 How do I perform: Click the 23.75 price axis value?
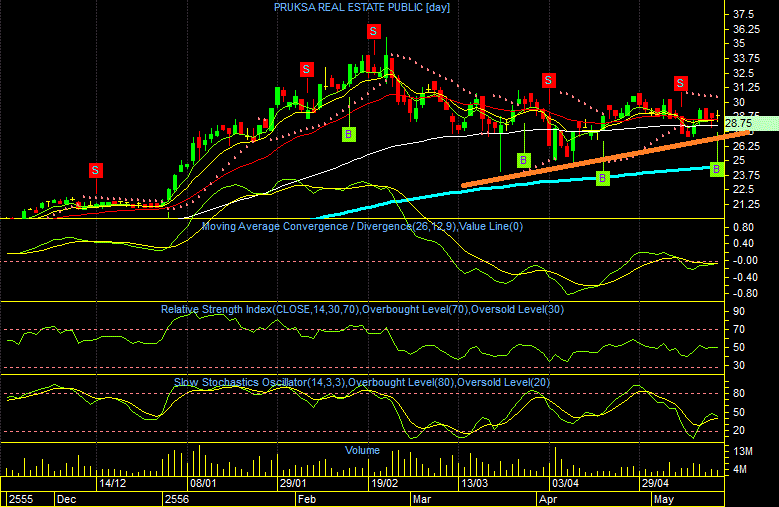(x=746, y=175)
